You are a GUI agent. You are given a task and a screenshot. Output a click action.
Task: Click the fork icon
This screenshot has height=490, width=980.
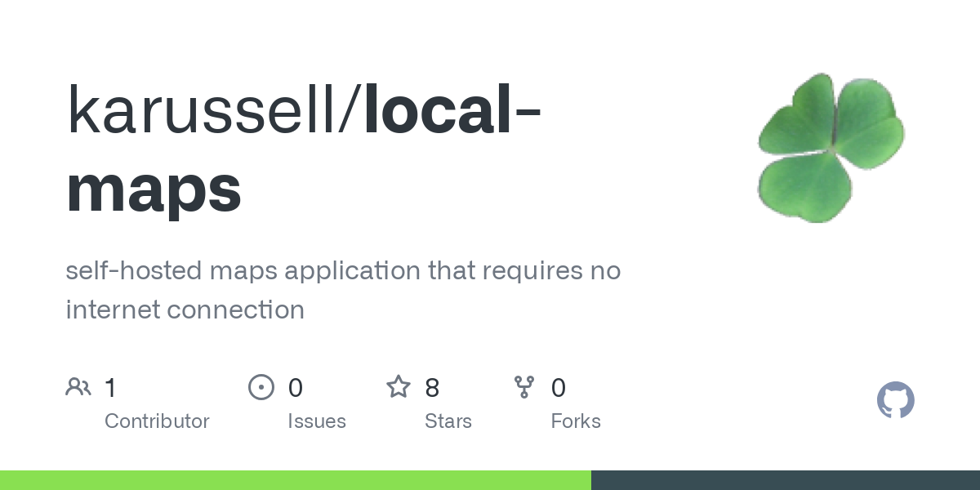point(524,386)
